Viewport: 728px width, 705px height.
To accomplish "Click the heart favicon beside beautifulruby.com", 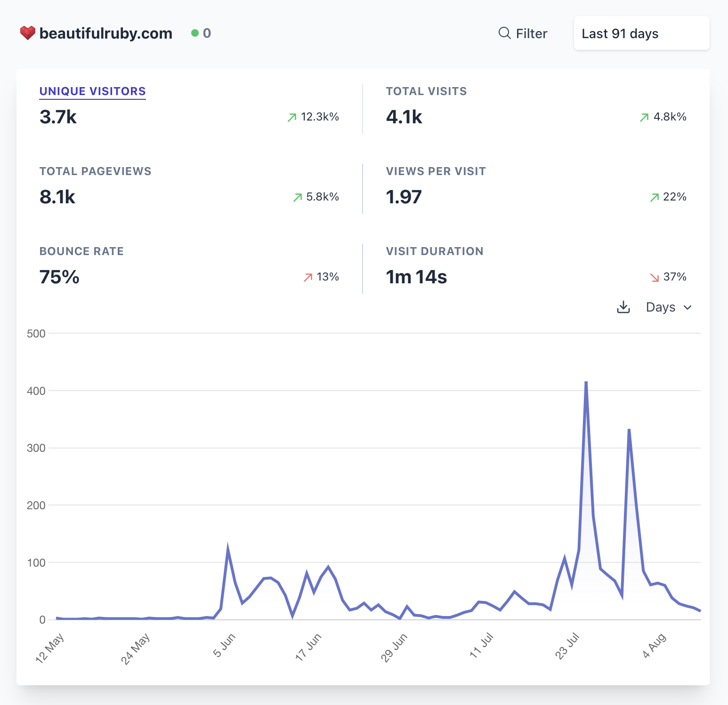I will click(x=28, y=33).
